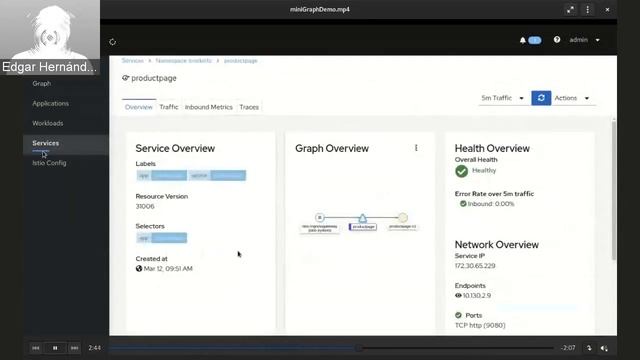The width and height of the screenshot is (640, 360).
Task: Open Graph in the sidebar
Action: point(42,83)
